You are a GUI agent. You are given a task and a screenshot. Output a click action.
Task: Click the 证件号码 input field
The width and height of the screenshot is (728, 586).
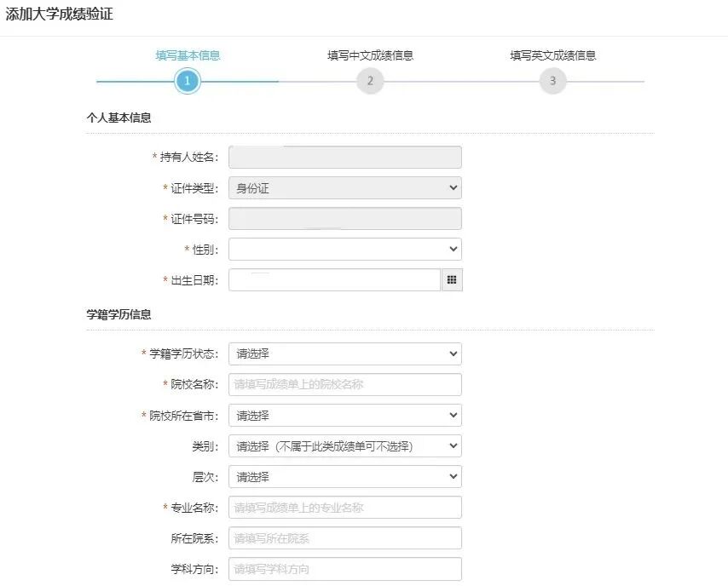[x=345, y=219]
